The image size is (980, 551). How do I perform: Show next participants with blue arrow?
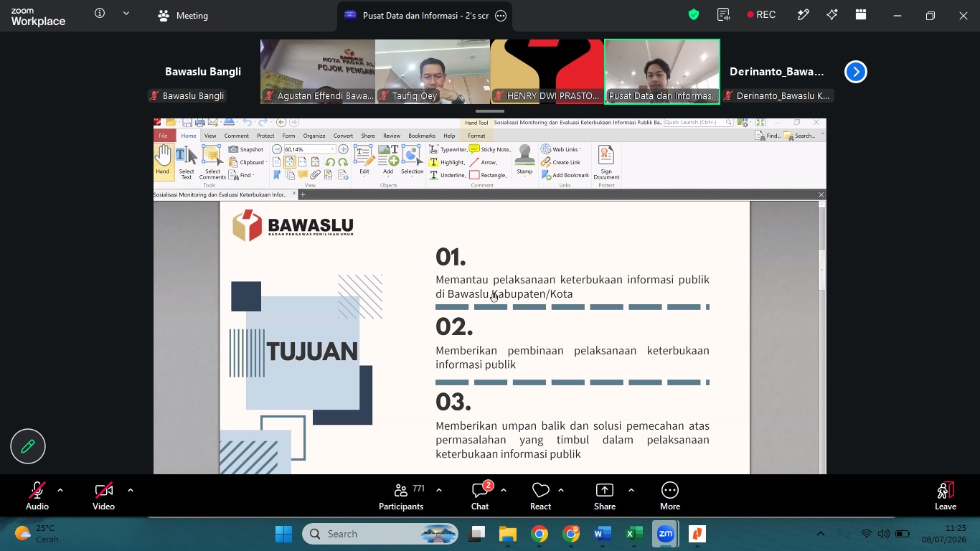pos(855,72)
